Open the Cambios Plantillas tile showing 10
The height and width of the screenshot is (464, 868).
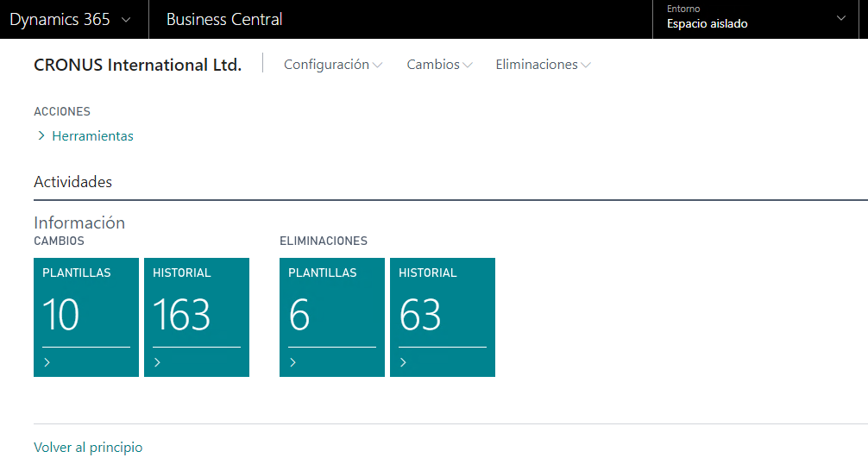point(85,317)
